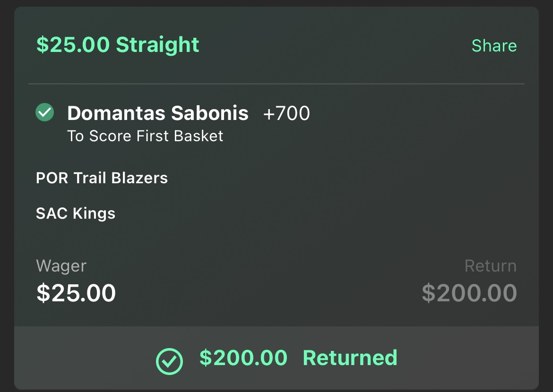Click the Return label
The image size is (553, 392).
pyautogui.click(x=491, y=266)
